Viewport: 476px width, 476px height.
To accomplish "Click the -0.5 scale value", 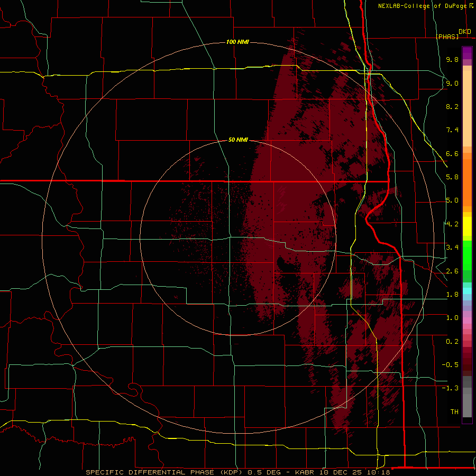I will click(x=450, y=365).
